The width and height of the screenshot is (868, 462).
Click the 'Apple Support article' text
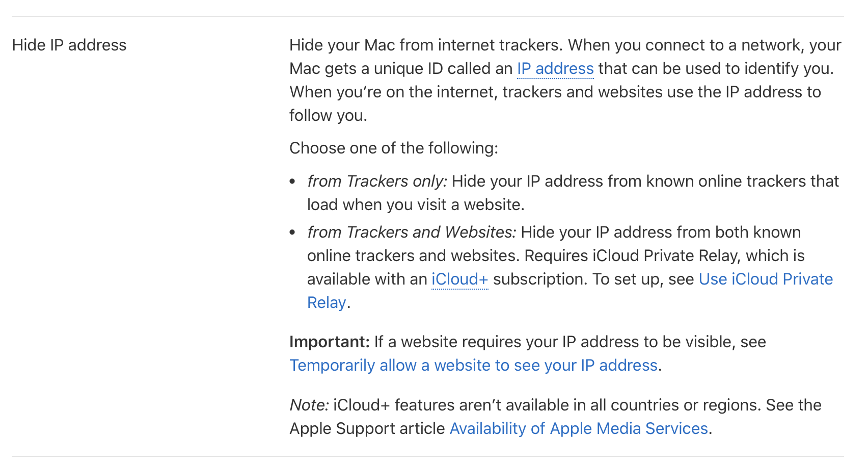pyautogui.click(x=367, y=428)
